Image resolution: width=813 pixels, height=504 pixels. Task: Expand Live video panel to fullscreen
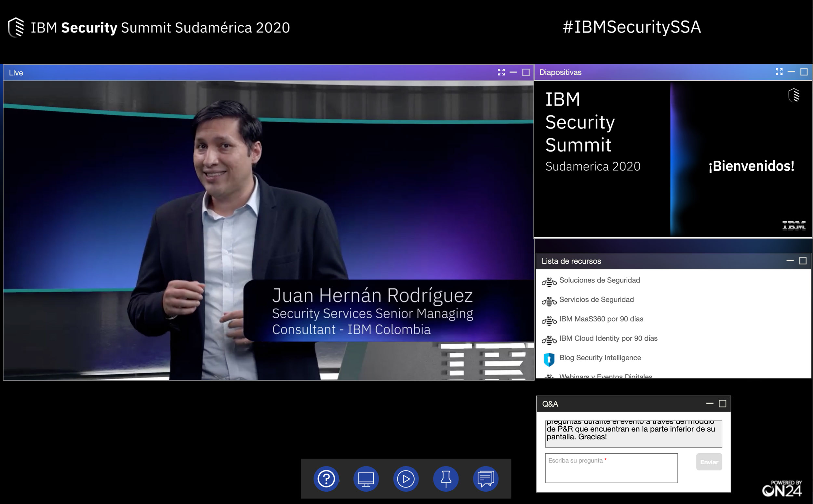tap(501, 72)
